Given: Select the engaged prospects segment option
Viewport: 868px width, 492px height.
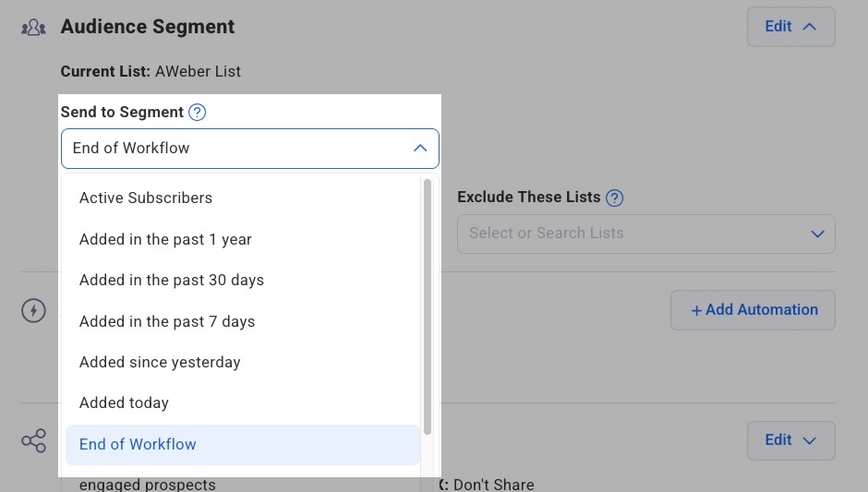Looking at the screenshot, I should (x=148, y=484).
